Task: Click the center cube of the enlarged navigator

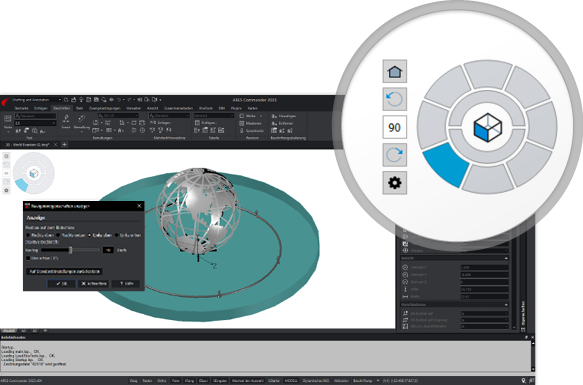Action: (x=487, y=127)
